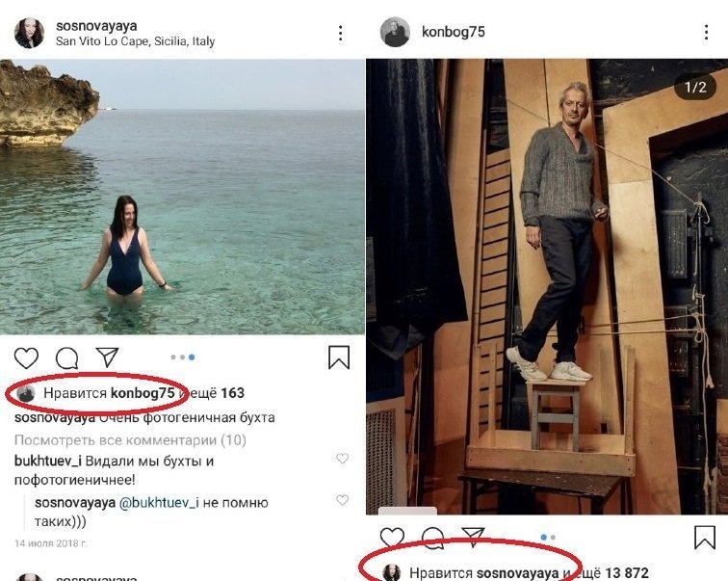Open sosnovayaya profile avatar in header
Screen dimensions: 728x581
[29, 34]
